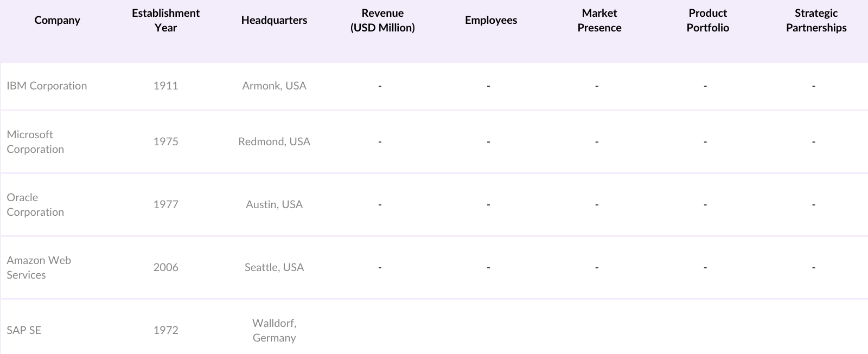
Task: Click the Strategic Partnerships column header
Action: click(816, 20)
